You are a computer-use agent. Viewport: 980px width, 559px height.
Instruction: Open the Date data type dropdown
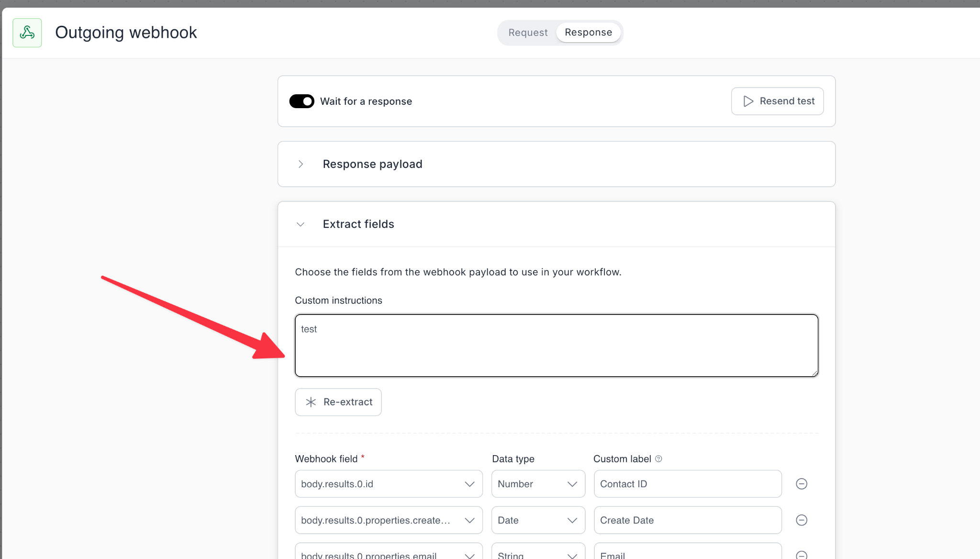tap(538, 520)
